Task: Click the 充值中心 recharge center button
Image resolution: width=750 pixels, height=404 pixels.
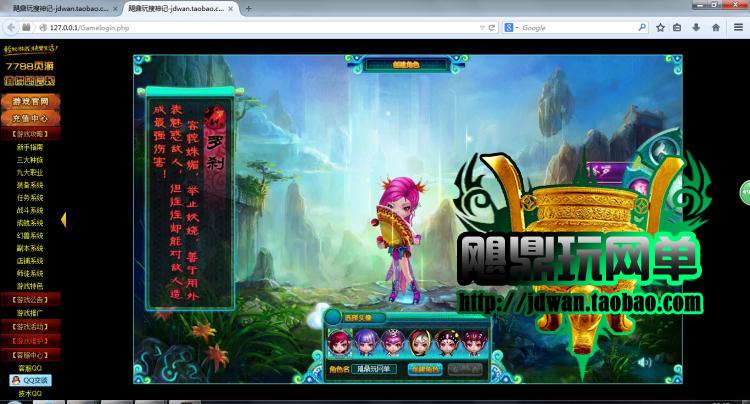Action: (x=30, y=118)
